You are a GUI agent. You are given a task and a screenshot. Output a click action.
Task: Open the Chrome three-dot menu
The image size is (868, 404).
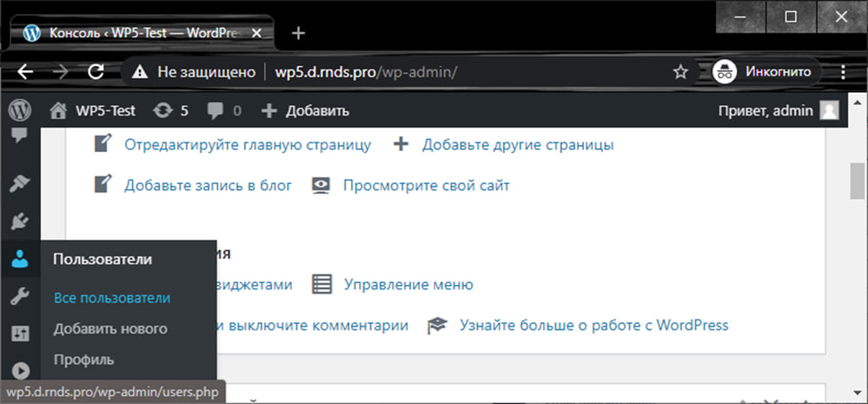843,72
